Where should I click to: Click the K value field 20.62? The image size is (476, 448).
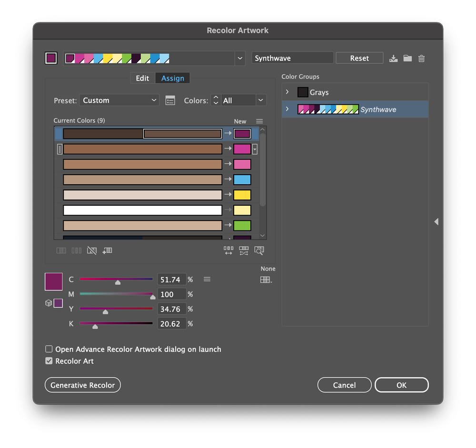pyautogui.click(x=172, y=324)
